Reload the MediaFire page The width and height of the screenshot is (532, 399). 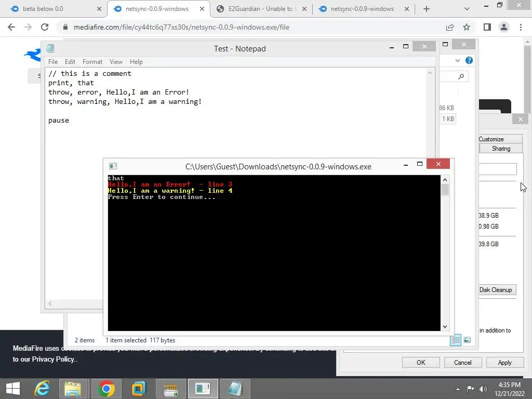45,27
